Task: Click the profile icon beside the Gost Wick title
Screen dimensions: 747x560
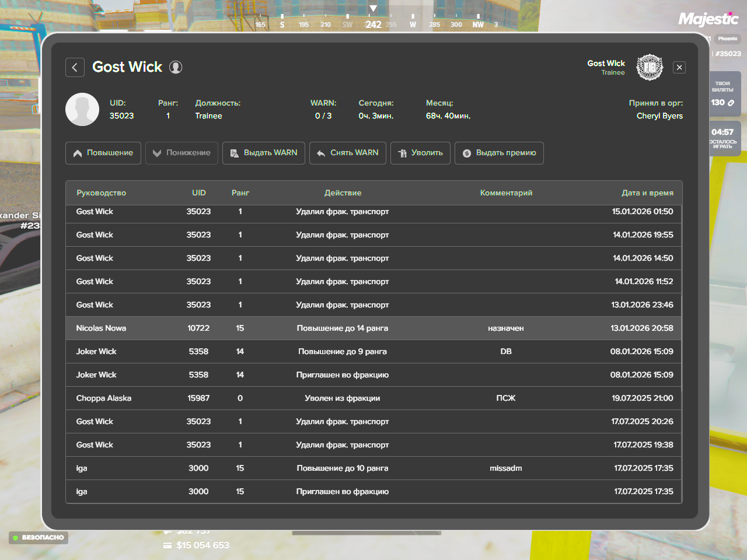Action: (x=176, y=68)
